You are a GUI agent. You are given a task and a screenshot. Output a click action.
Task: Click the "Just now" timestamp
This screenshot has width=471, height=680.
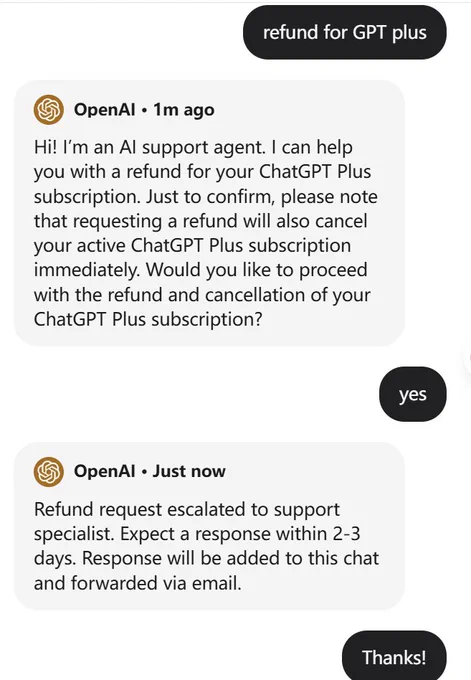coord(189,471)
